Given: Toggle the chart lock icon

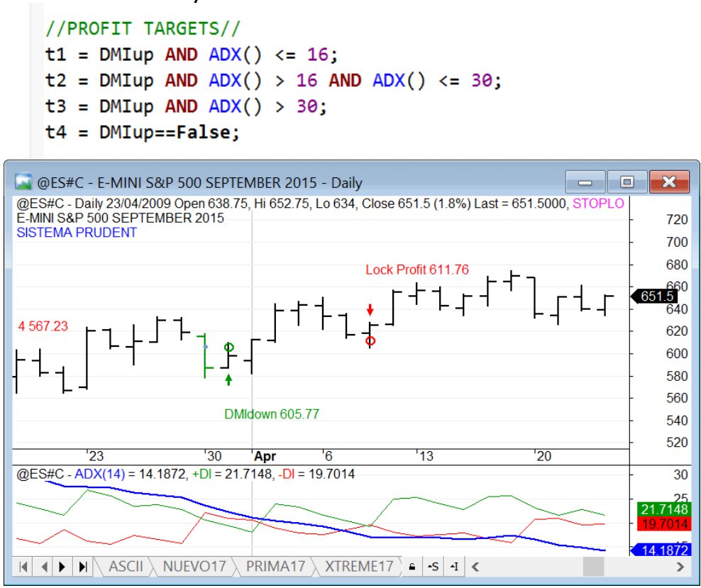Looking at the screenshot, I should click(411, 567).
